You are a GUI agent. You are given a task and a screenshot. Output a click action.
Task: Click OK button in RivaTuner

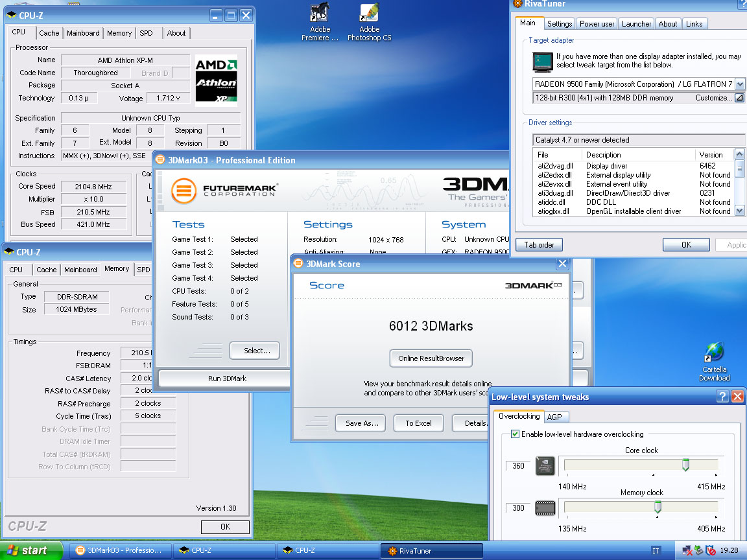686,245
